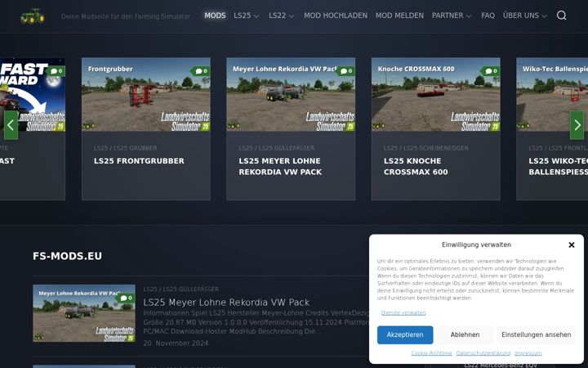Image resolution: width=588 pixels, height=368 pixels.
Task: Click the Ablehnen button
Action: click(465, 334)
